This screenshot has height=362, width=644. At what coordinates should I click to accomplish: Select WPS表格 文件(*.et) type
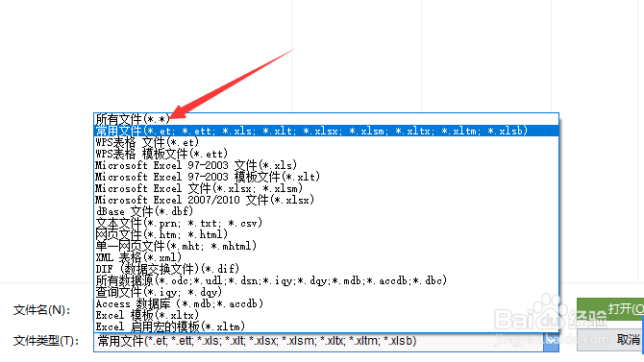[327, 142]
